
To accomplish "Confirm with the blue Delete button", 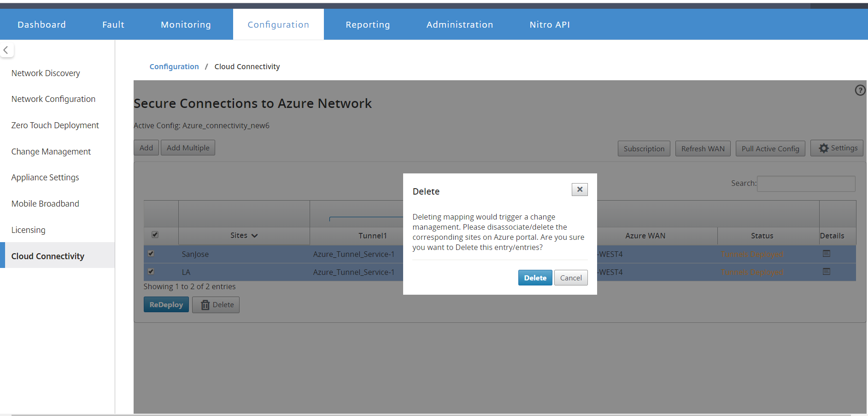I will (535, 278).
